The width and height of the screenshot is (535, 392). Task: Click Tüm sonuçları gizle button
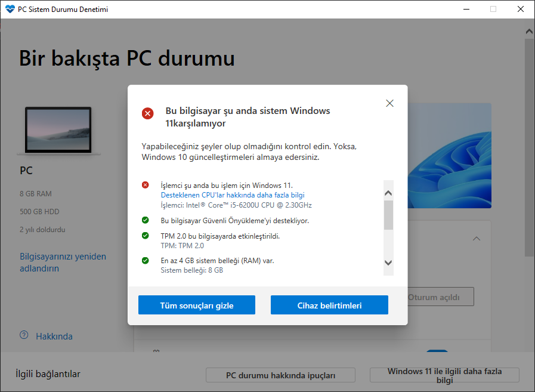(197, 305)
